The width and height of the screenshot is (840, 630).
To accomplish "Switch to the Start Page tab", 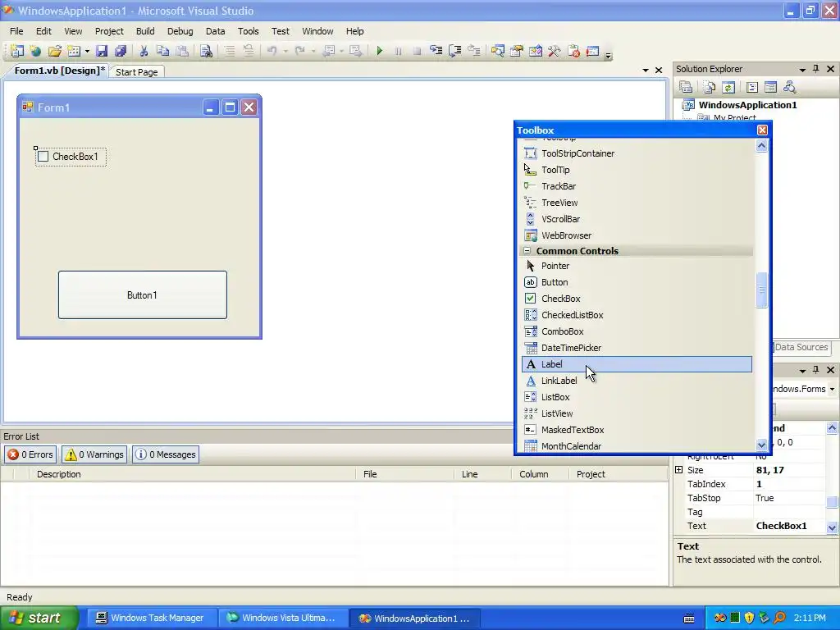I will point(137,72).
